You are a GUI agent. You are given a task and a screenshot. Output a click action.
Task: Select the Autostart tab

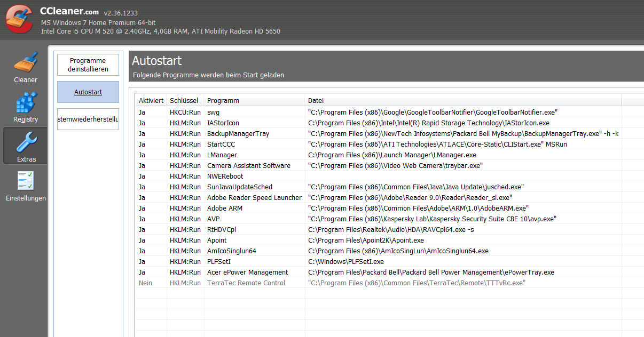click(x=88, y=92)
